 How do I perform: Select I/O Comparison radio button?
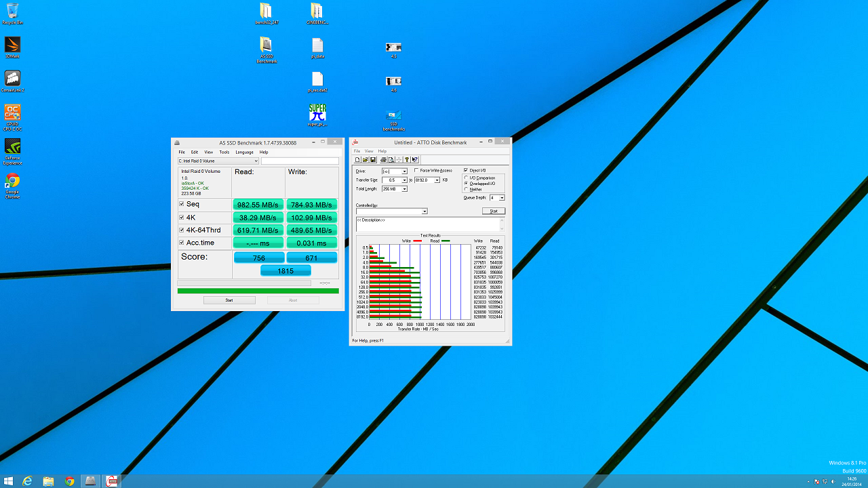point(466,178)
